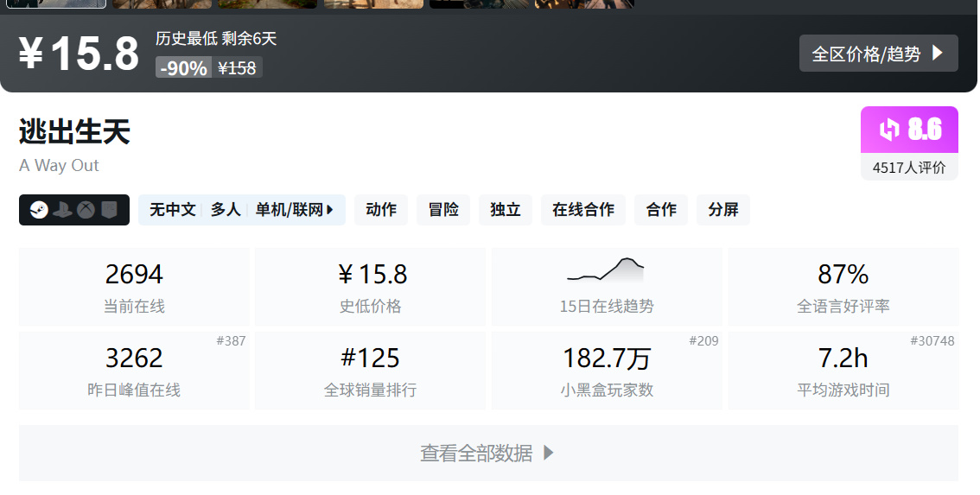Click the PlayStation platform icon
Screen dimensions: 980x495
62,210
